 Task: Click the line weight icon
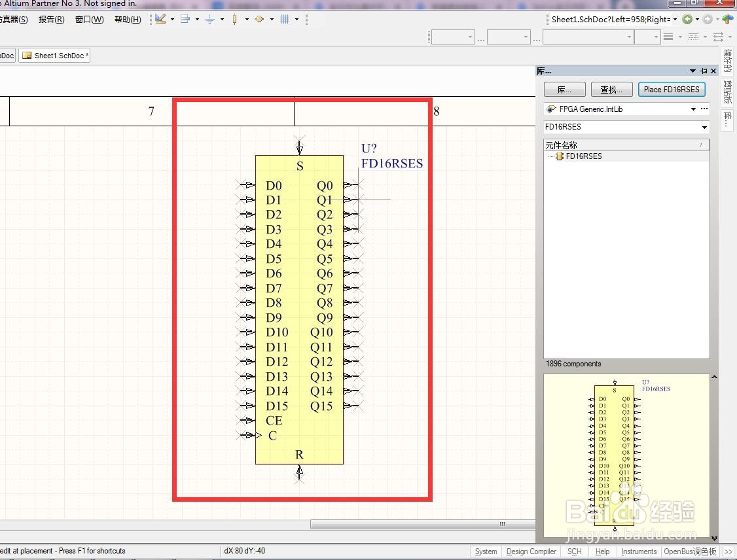[668, 37]
